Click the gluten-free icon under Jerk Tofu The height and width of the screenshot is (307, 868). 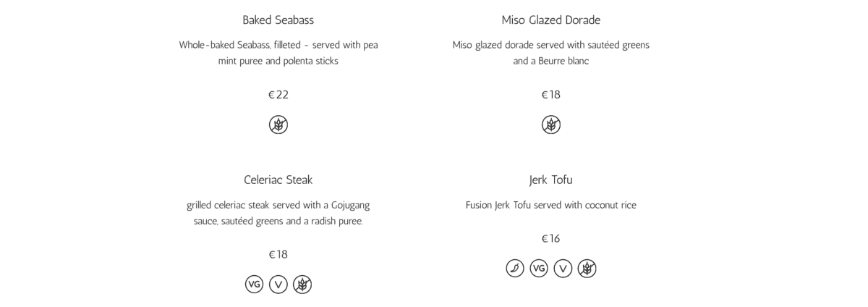587,269
